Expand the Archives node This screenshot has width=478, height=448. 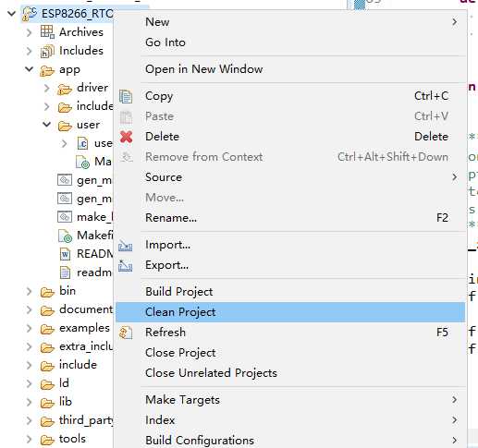tap(29, 32)
